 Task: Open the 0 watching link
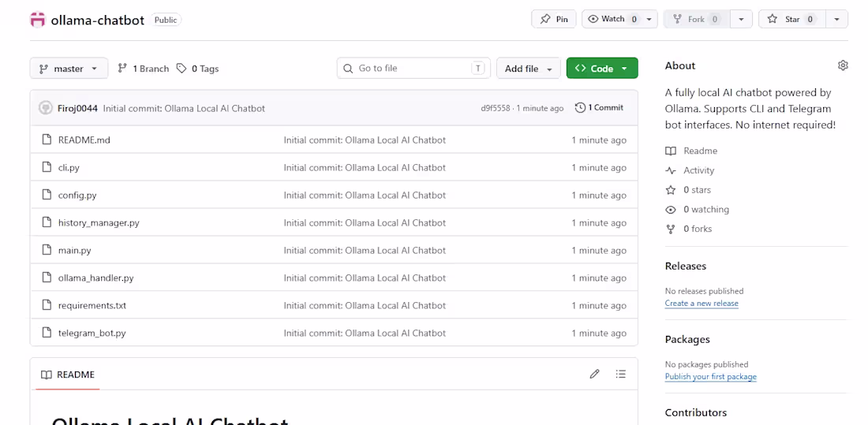point(705,210)
